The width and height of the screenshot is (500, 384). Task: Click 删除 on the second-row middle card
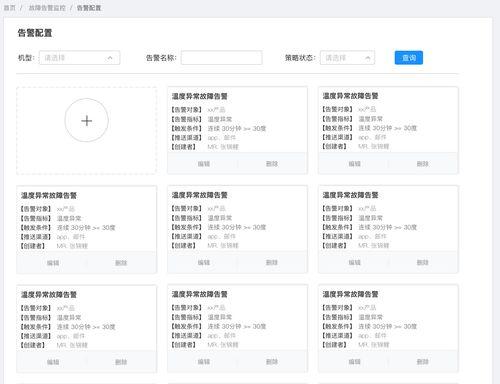coord(272,262)
